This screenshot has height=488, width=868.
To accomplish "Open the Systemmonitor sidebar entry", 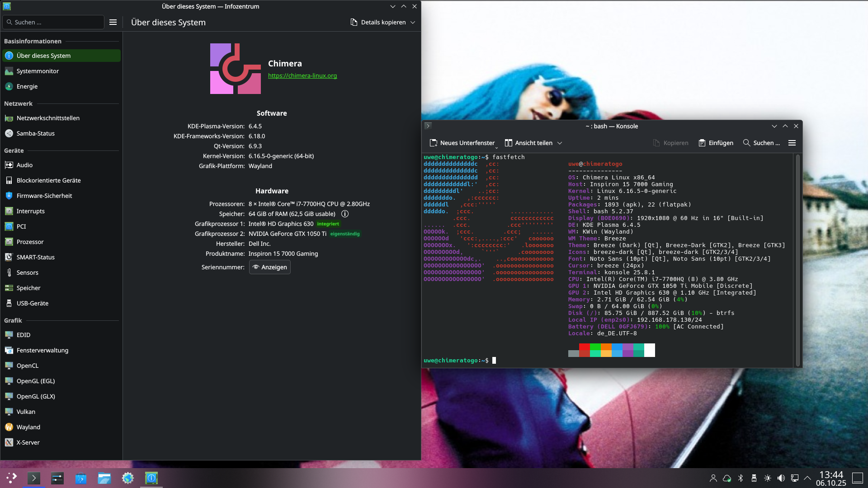I will (x=38, y=71).
